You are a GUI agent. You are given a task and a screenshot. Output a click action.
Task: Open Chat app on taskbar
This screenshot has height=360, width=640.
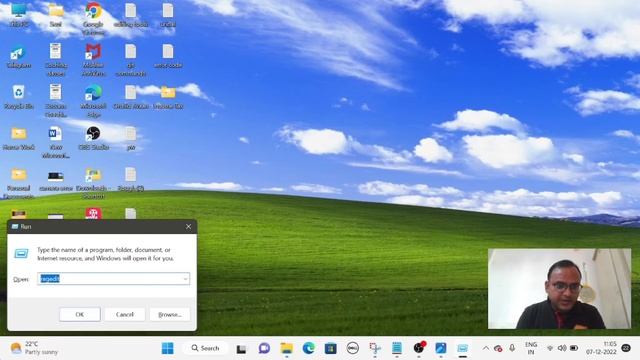[x=264, y=348]
